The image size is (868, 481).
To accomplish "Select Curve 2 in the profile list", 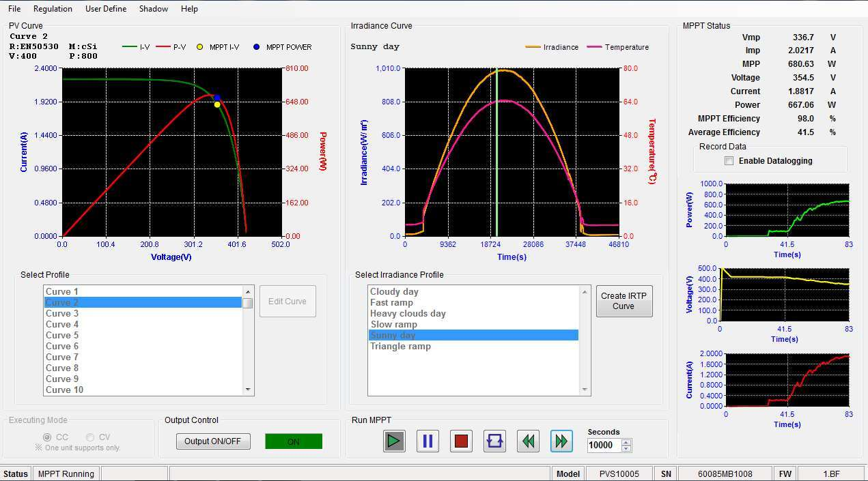I will point(143,303).
